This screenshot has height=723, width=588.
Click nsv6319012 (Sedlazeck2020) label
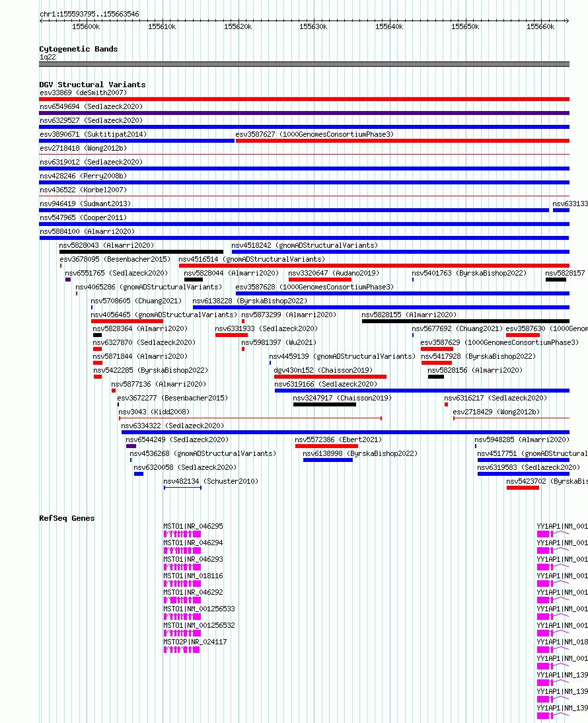click(x=91, y=162)
